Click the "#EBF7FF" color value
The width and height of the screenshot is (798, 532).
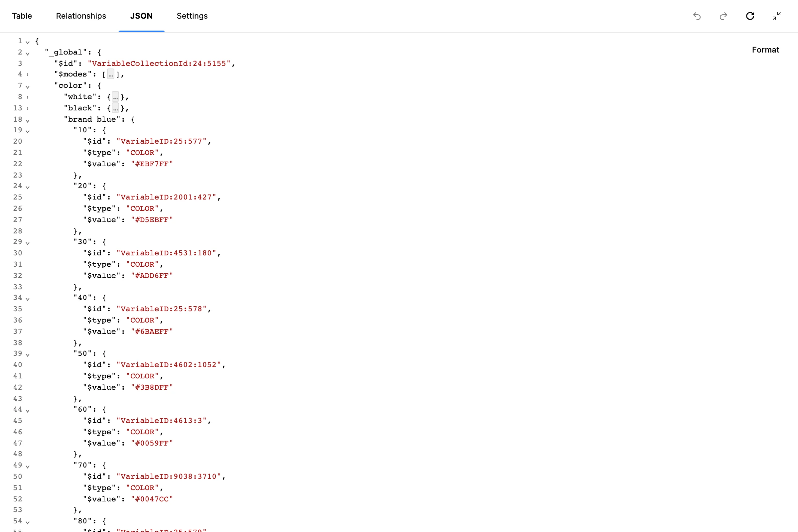click(152, 164)
